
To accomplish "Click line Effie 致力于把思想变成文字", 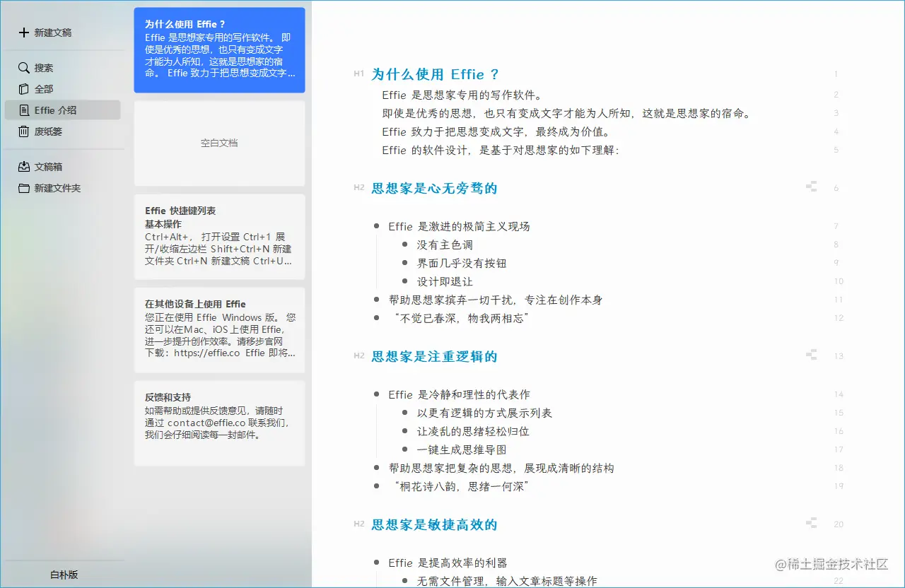I will 496,131.
